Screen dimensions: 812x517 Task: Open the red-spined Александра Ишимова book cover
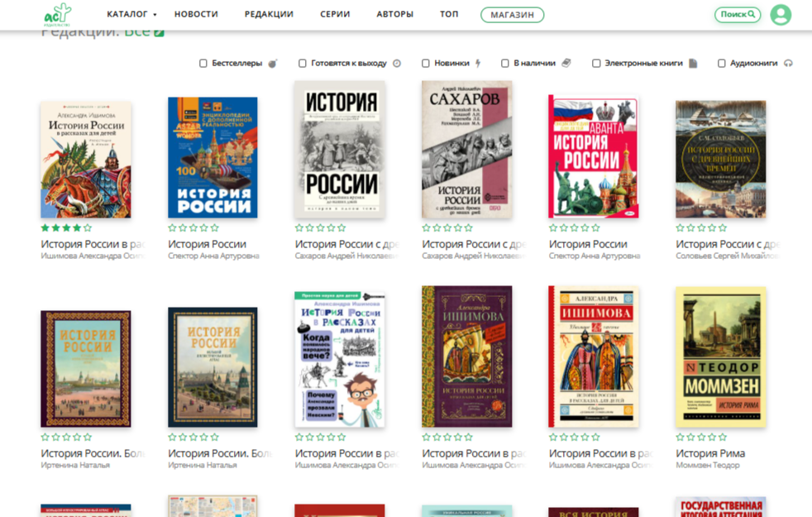click(x=594, y=357)
